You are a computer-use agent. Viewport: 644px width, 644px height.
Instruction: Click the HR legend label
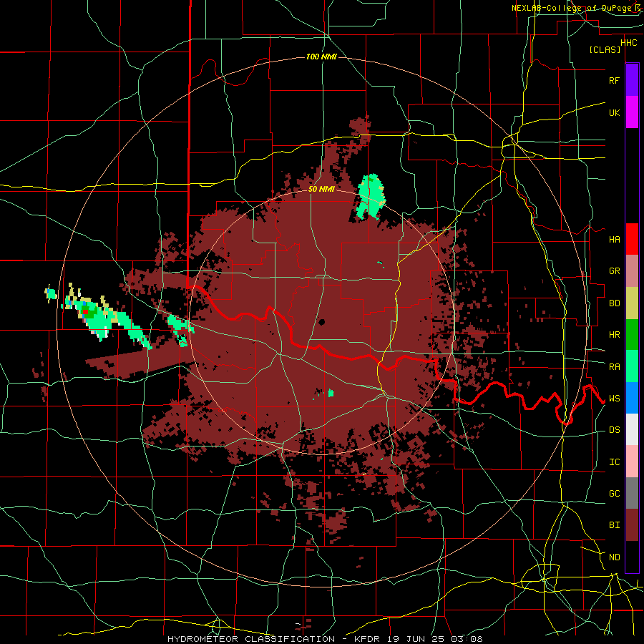point(614,335)
